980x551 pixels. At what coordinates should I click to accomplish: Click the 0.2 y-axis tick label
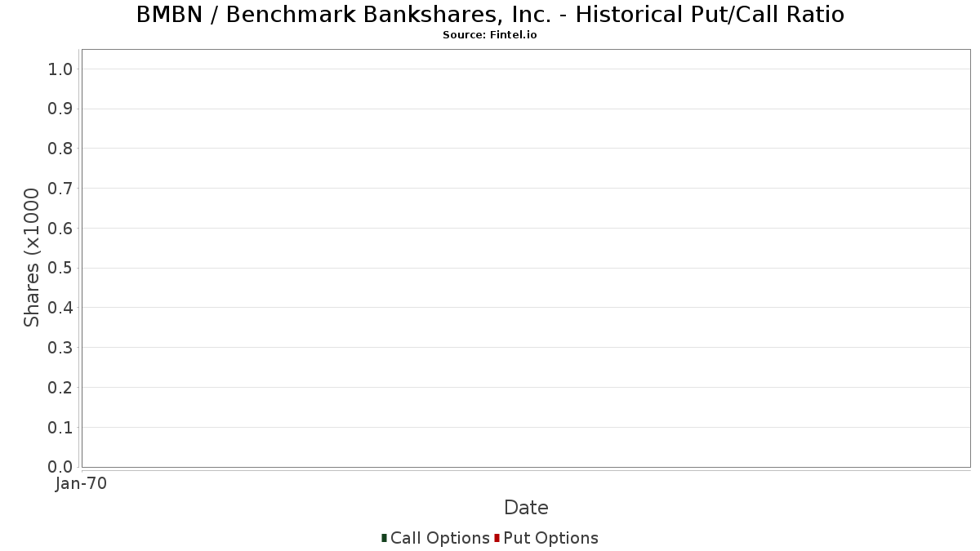pyautogui.click(x=60, y=388)
